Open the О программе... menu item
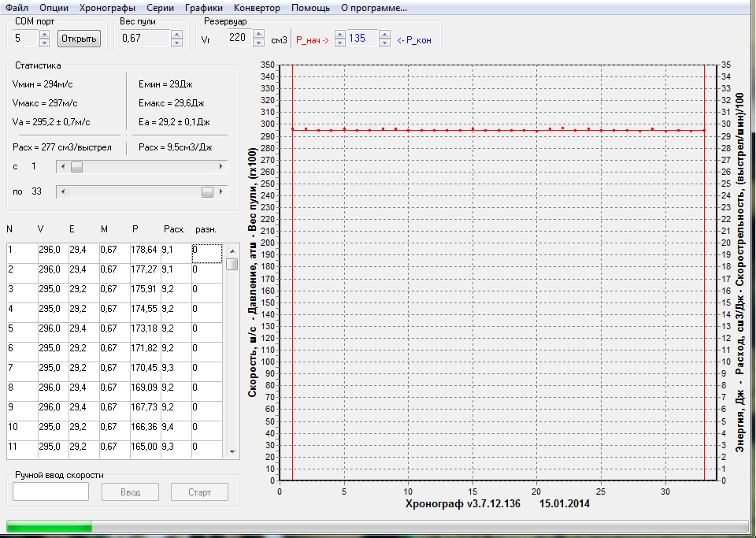Image resolution: width=756 pixels, height=538 pixels. click(x=373, y=8)
